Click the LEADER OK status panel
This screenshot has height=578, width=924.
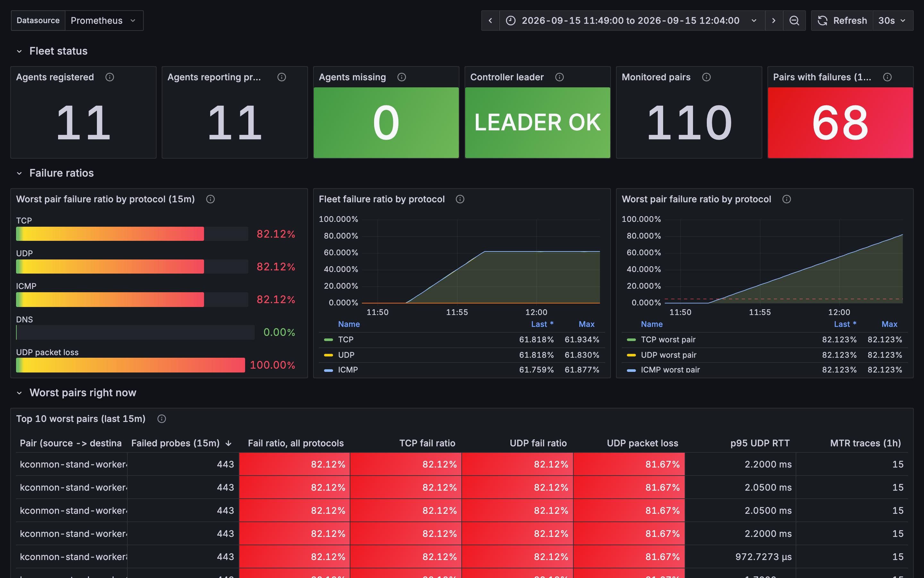[537, 123]
